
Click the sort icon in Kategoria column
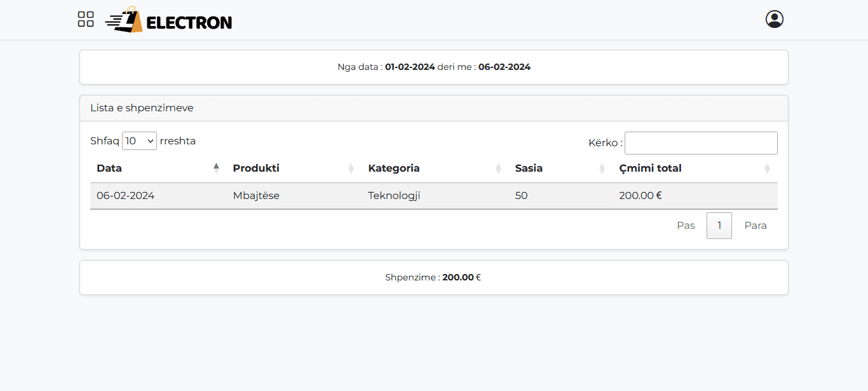point(498,168)
